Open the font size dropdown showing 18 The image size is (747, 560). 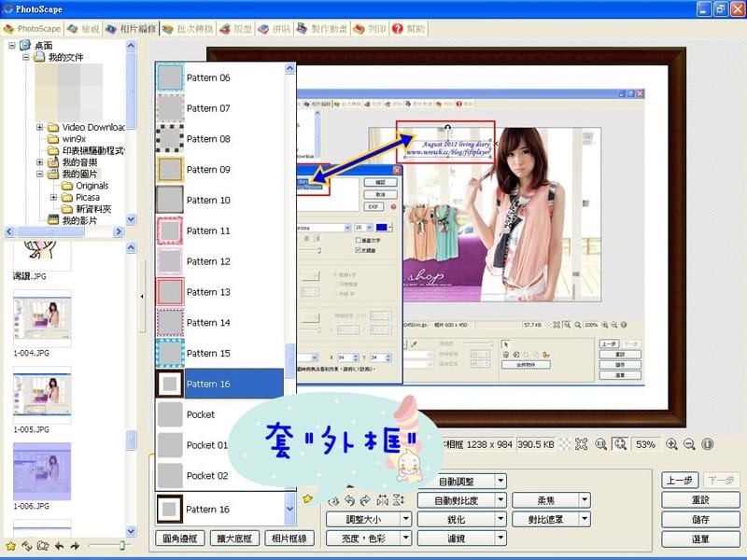369,227
